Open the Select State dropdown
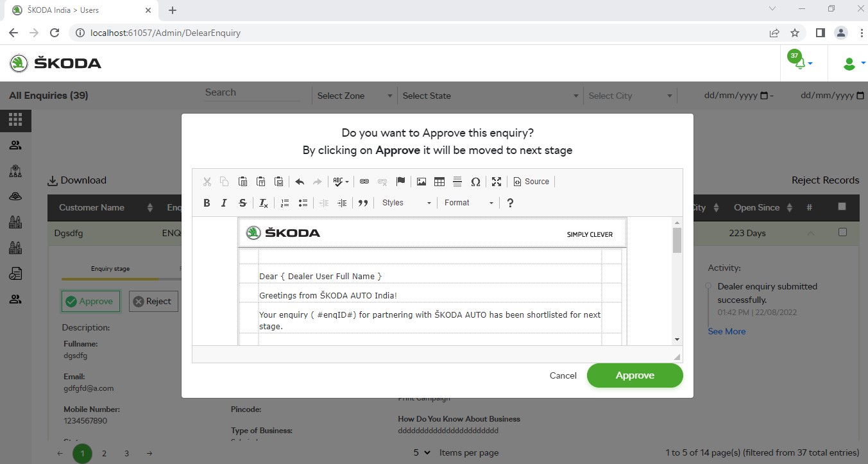This screenshot has height=464, width=868. [491, 96]
